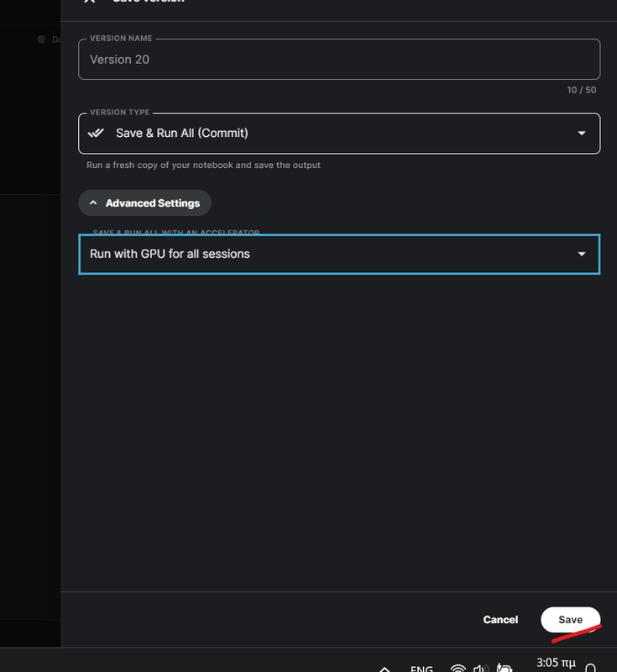Open the taskbar clock showing 3:05
This screenshot has height=672, width=617.
pyautogui.click(x=556, y=664)
